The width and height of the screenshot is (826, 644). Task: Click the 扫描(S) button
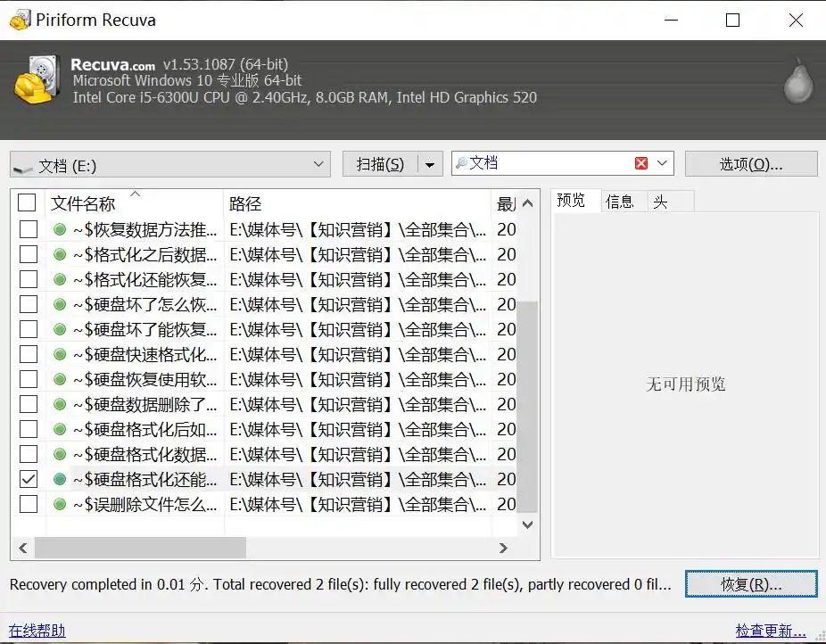pyautogui.click(x=380, y=165)
